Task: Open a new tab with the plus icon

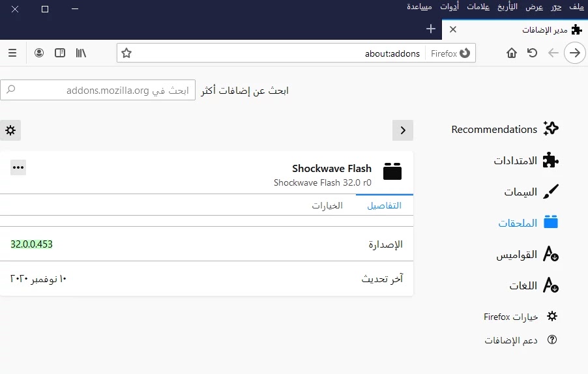Action: pos(431,29)
